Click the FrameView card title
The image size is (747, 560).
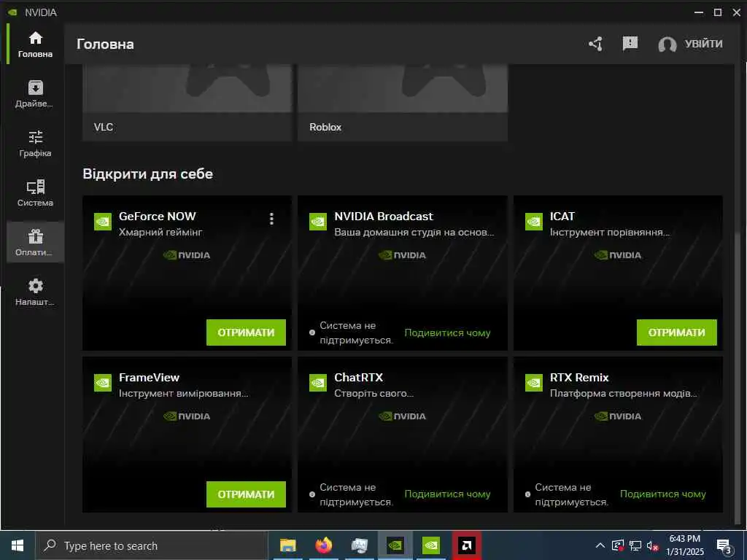tap(149, 378)
